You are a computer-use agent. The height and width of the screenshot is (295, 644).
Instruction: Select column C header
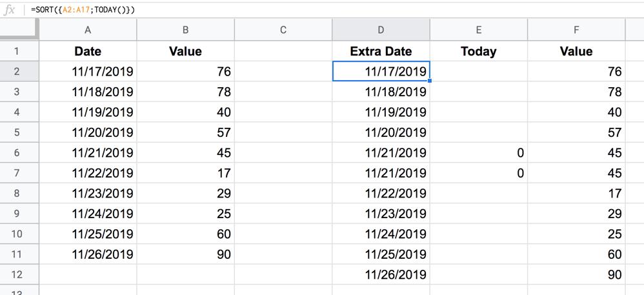point(283,30)
